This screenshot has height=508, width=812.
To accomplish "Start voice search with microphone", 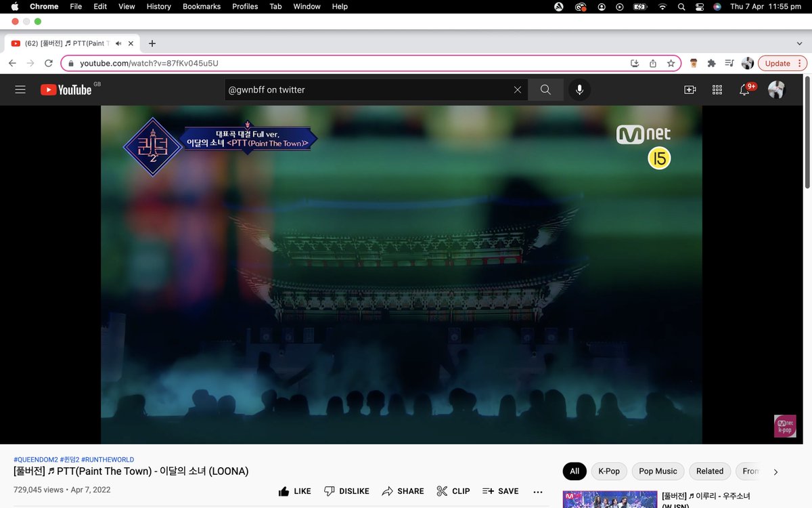I will [579, 89].
